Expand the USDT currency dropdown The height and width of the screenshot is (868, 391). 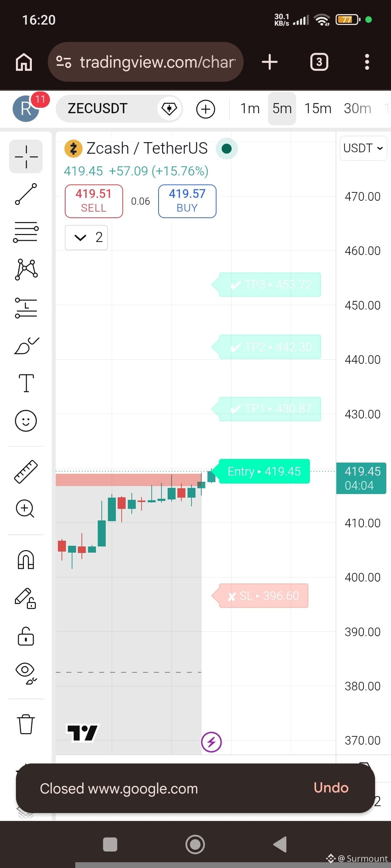pos(363,148)
